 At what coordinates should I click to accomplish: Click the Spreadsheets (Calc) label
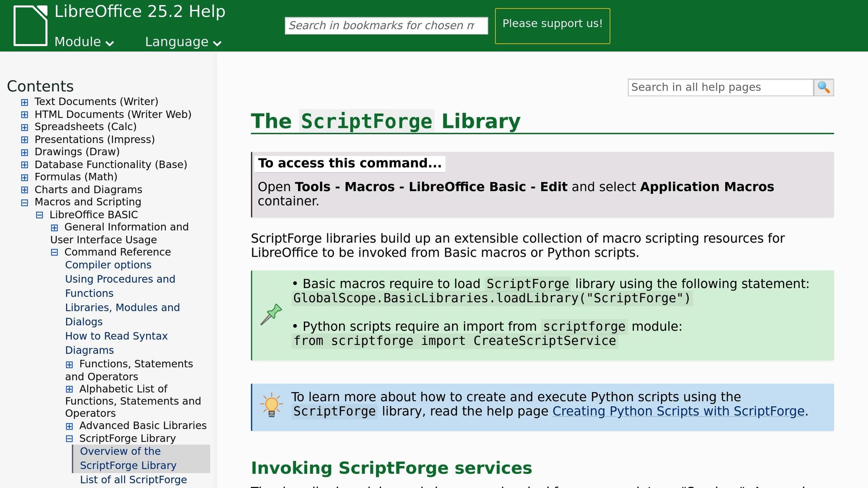pyautogui.click(x=85, y=127)
